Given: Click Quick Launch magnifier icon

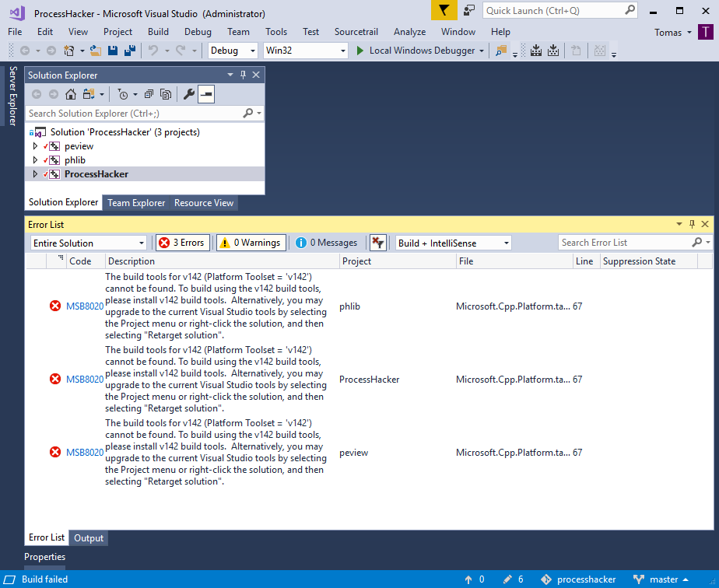Looking at the screenshot, I should click(630, 9).
